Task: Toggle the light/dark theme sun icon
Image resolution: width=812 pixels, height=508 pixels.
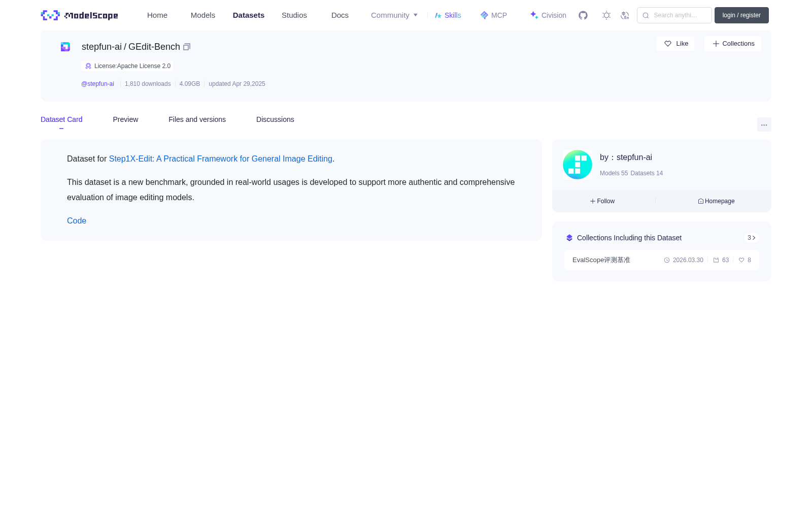Action: coord(606,15)
